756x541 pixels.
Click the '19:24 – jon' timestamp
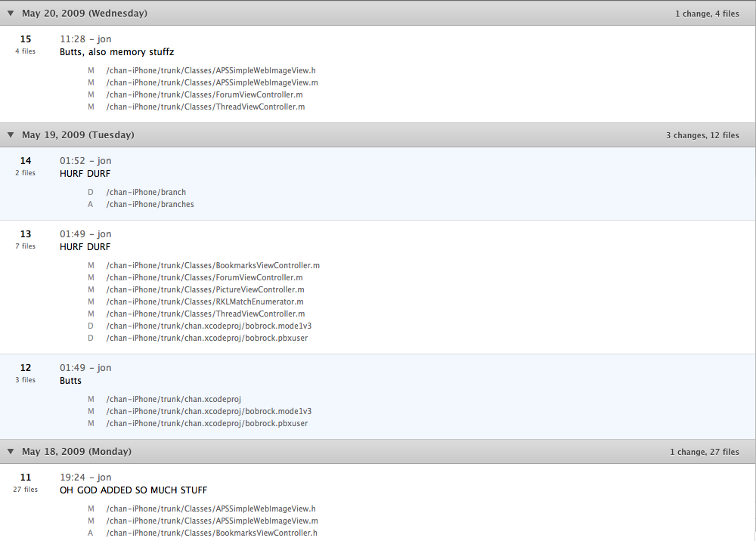click(x=85, y=477)
